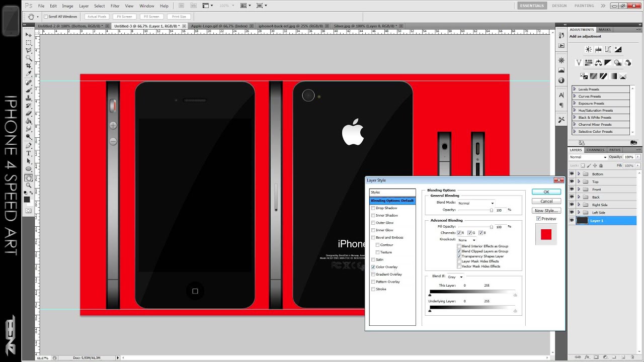Switch to Apple-Logo.gif document tab
Image resolution: width=644 pixels, height=362 pixels.
click(x=219, y=26)
